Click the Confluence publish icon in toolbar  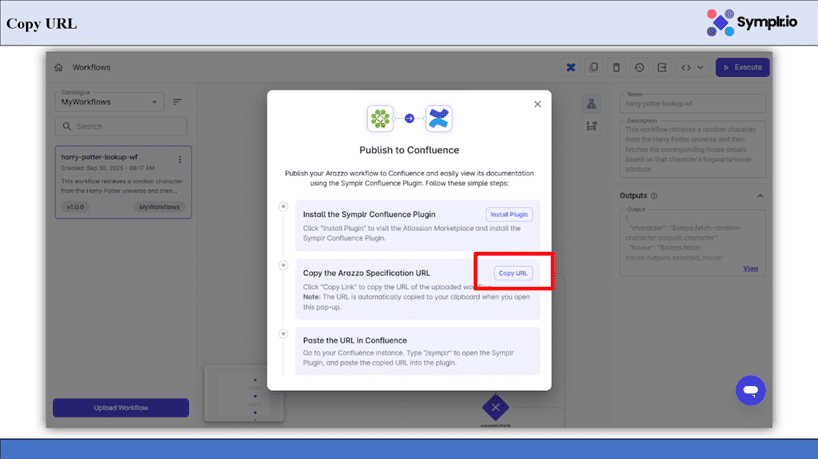coord(571,68)
